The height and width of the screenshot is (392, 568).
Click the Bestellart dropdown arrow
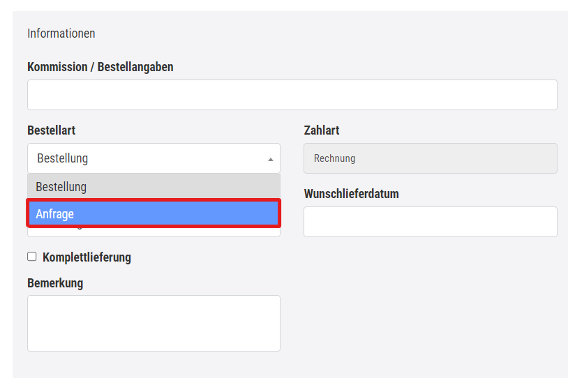point(271,159)
